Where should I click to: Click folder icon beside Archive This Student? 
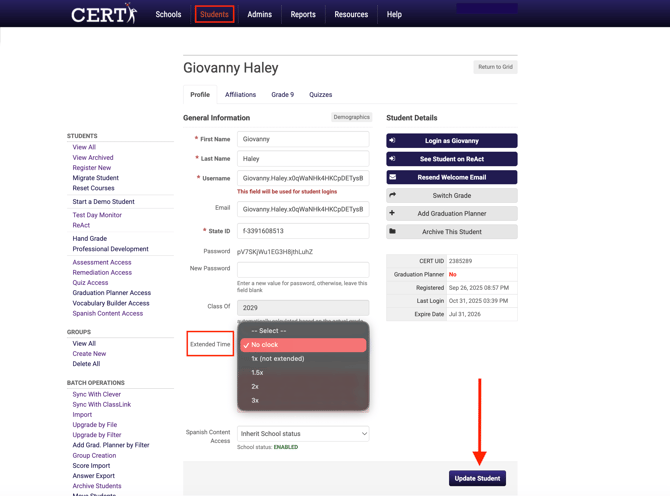click(x=393, y=231)
